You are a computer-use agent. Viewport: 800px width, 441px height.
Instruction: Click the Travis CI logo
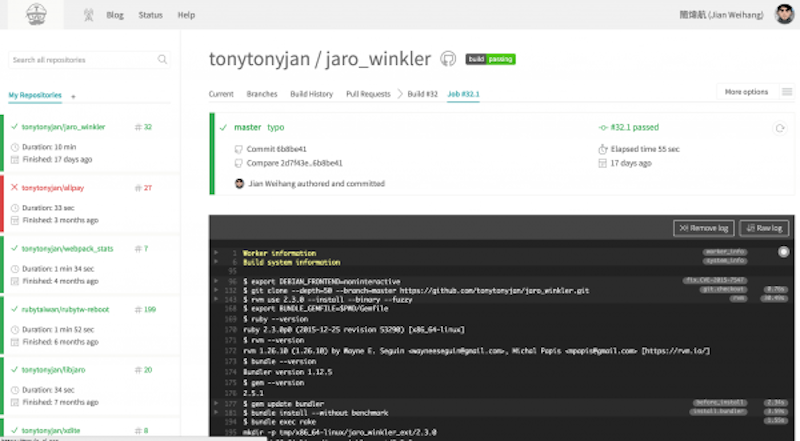click(36, 14)
